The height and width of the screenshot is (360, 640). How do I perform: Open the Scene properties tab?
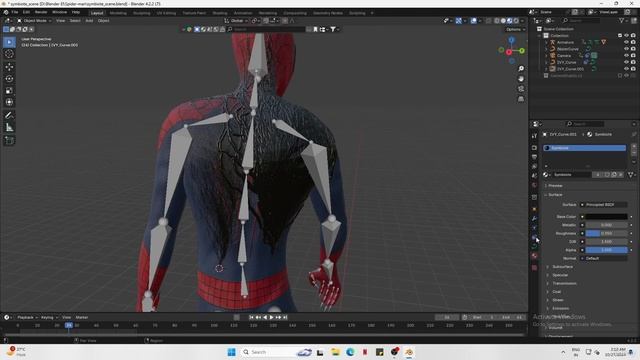click(x=534, y=176)
